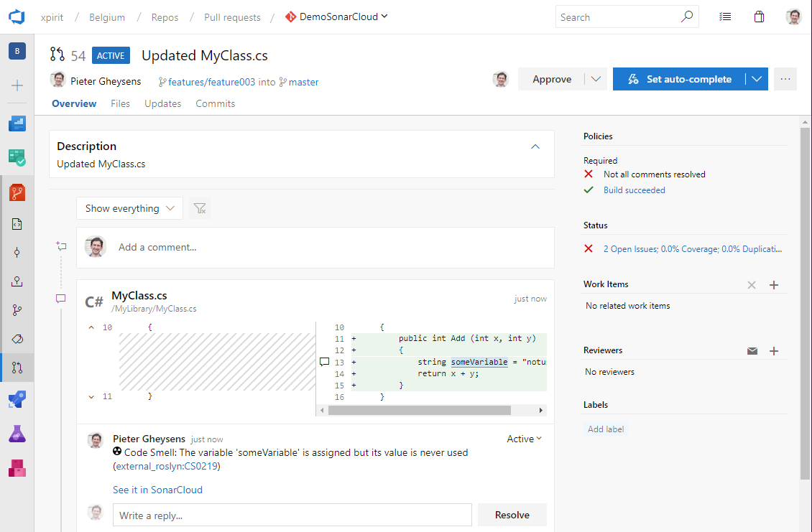Click the Add label field
The height and width of the screenshot is (532, 812).
pyautogui.click(x=605, y=429)
